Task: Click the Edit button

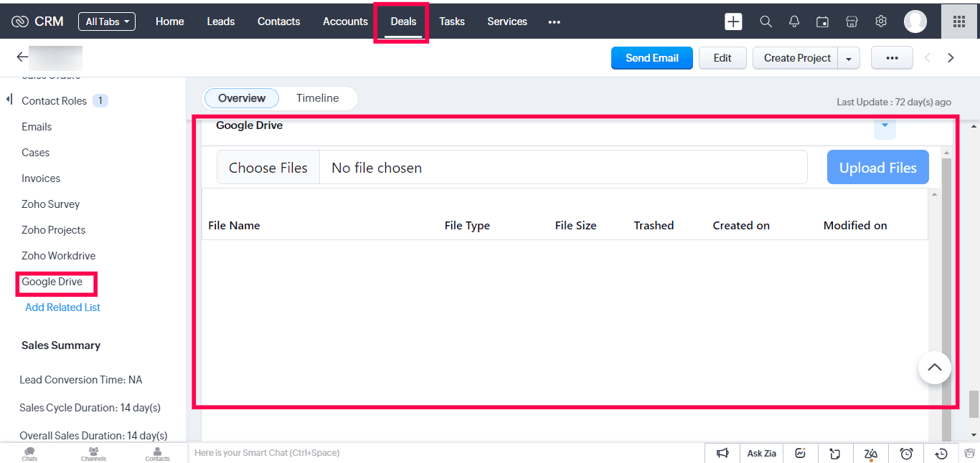Action: 722,58
